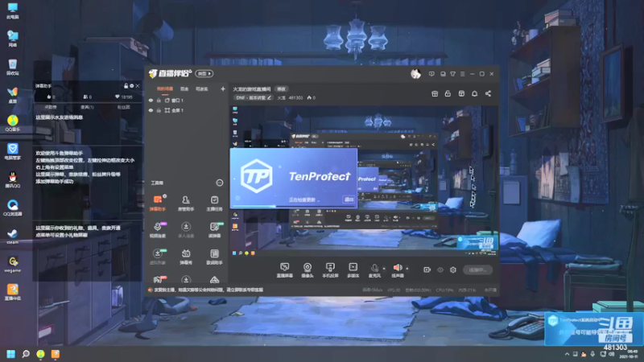The width and height of the screenshot is (644, 362).
Task: Open settings on 弹幕助手 overlay panel
Action: coord(132,86)
